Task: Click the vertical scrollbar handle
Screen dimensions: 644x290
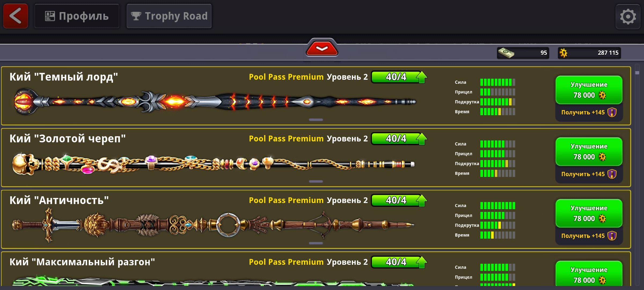Action: coord(637,73)
